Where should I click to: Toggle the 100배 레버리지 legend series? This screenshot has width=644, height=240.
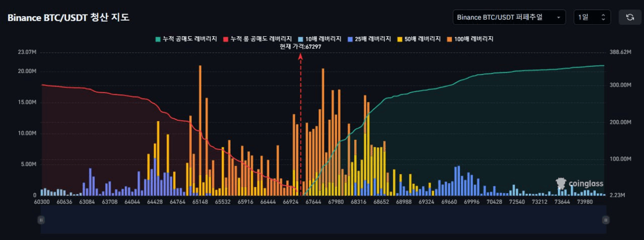(x=469, y=39)
